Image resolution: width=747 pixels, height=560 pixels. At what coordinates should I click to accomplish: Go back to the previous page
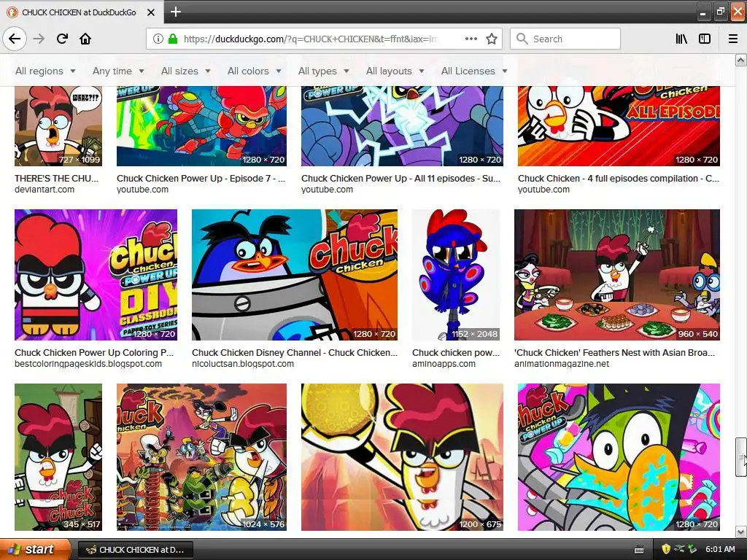click(15, 39)
